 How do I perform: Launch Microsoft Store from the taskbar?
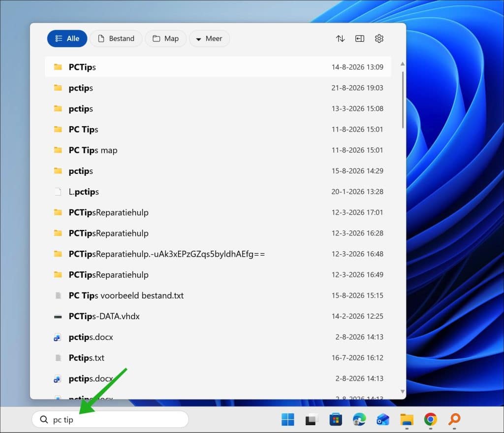(336, 420)
